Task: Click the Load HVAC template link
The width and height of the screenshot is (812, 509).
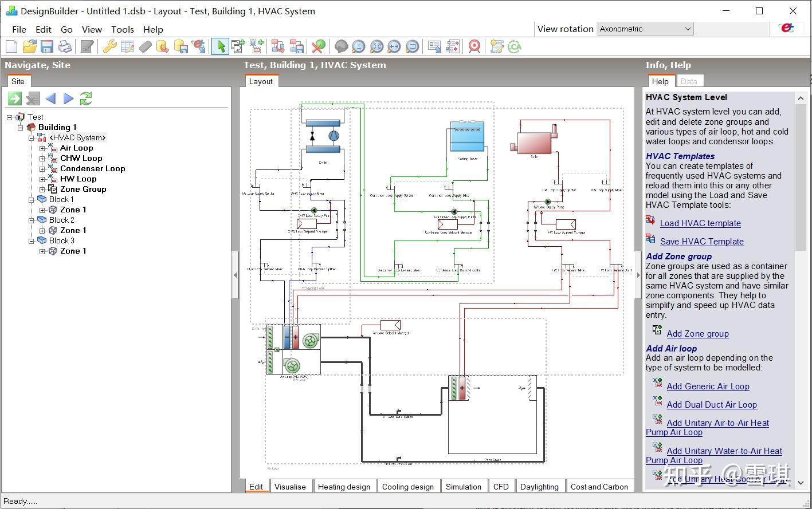Action: pos(700,223)
